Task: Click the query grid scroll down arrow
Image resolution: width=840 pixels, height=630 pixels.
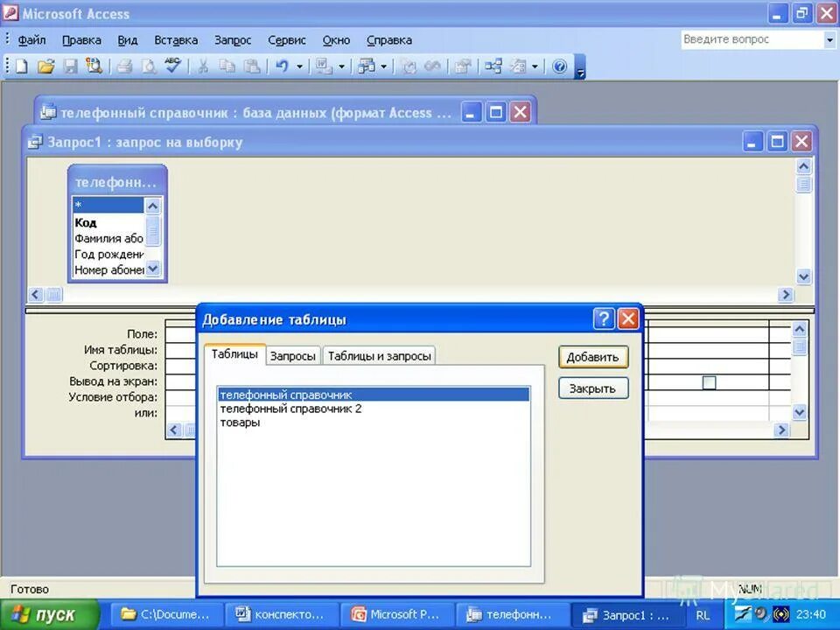Action: point(799,412)
